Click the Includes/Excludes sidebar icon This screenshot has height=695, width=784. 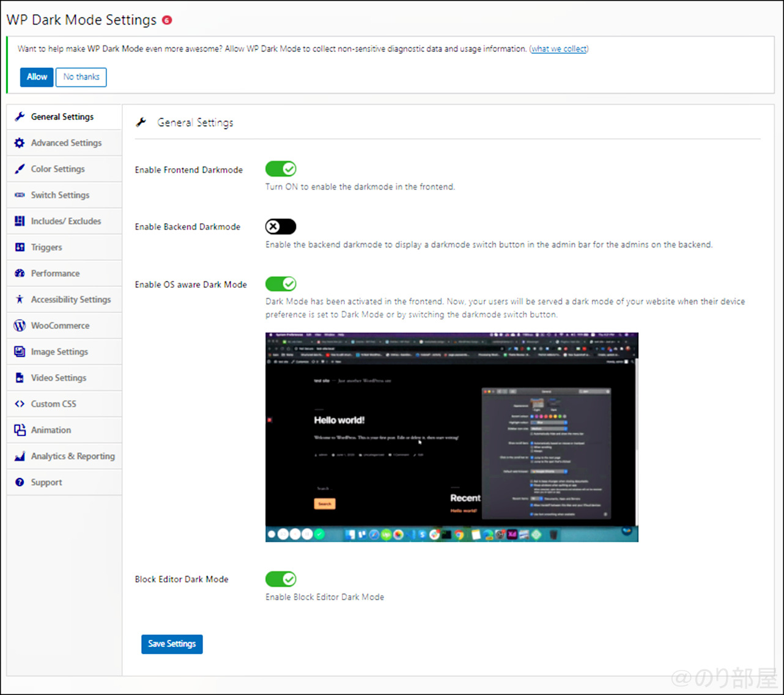(20, 221)
